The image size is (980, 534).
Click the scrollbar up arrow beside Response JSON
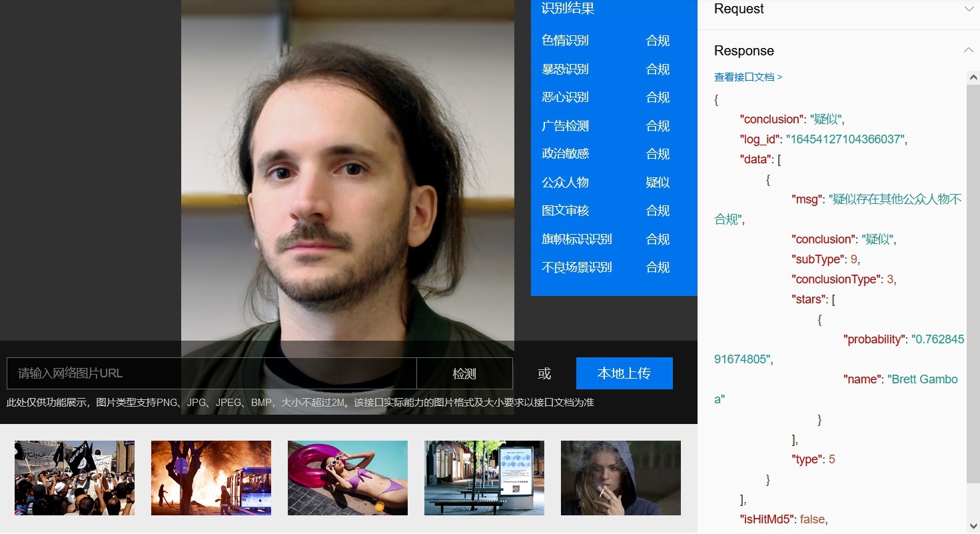[973, 76]
